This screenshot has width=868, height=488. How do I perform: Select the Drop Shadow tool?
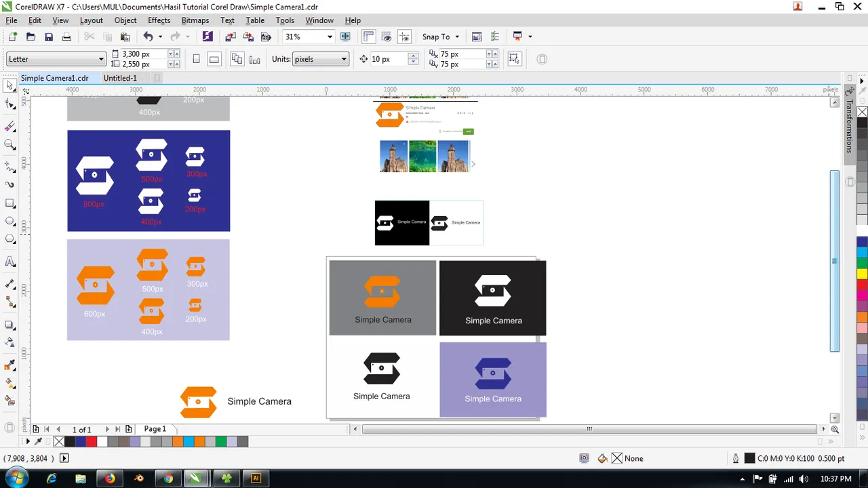tap(9, 325)
